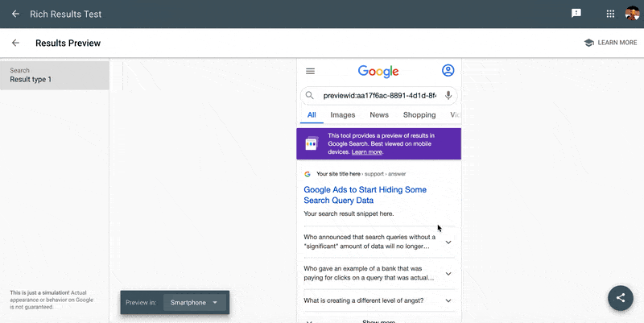Screen dimensions: 644x323
Task: Click the user profile avatar
Action: [632, 14]
